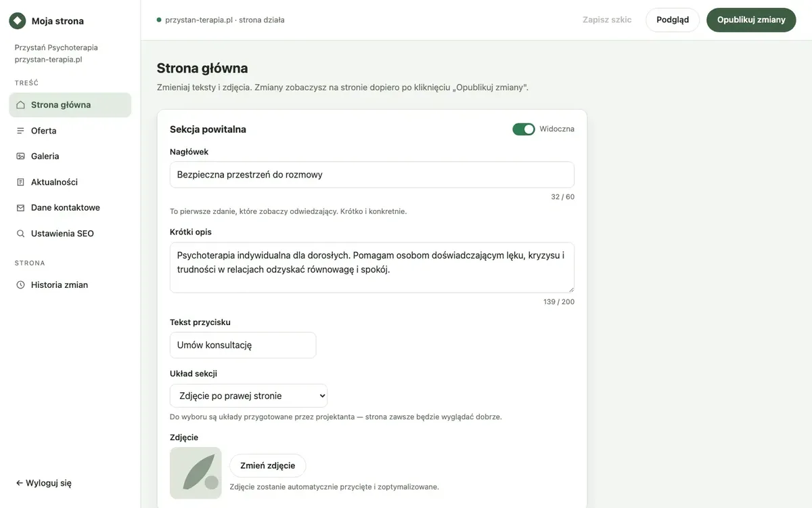The image size is (812, 508).
Task: Click the 32 / 60 character counter
Action: coord(562,197)
